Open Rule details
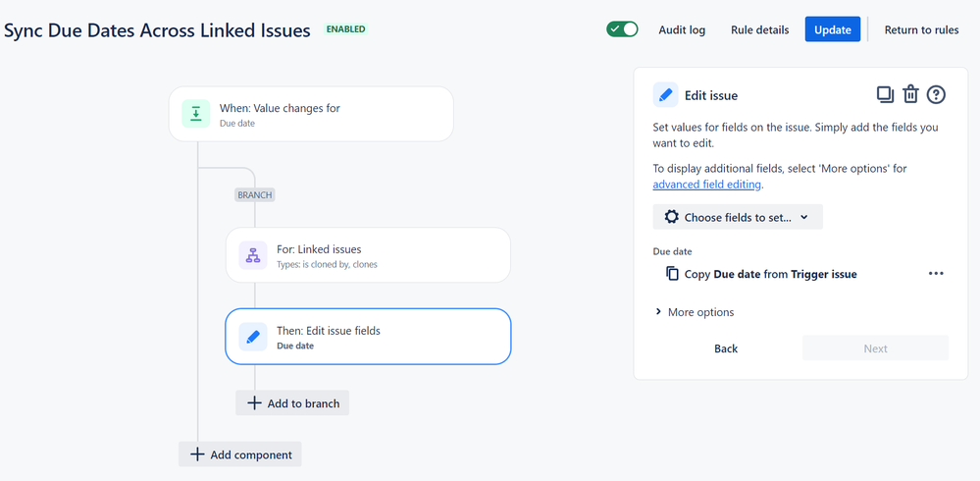The image size is (980, 481). [759, 30]
